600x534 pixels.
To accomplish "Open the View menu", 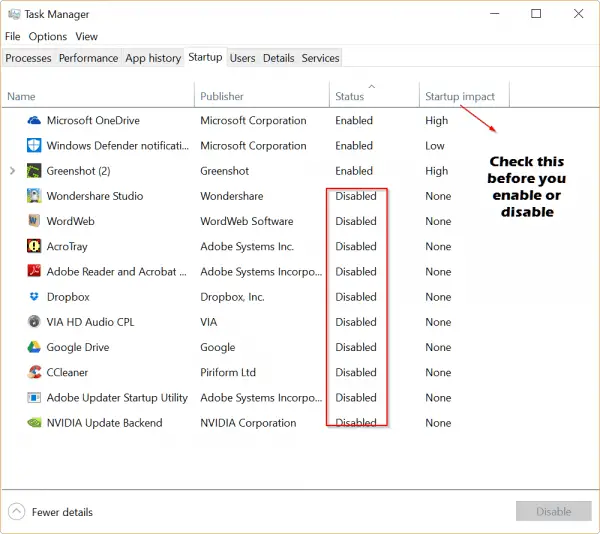I will pos(86,37).
